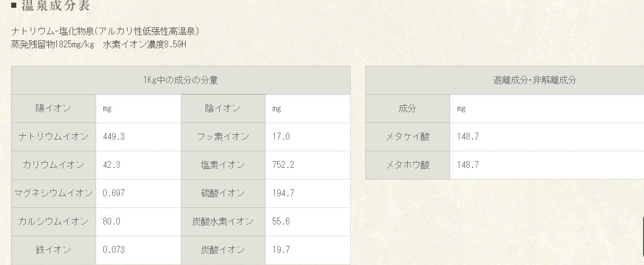Click the 陰イオン column header cell
The image size is (644, 265).
[x=223, y=108]
